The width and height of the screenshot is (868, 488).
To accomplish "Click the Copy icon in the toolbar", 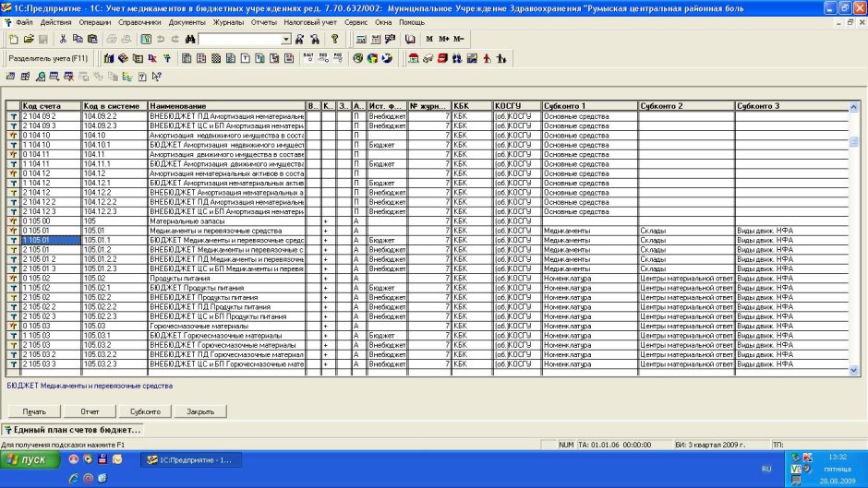I will coord(78,40).
